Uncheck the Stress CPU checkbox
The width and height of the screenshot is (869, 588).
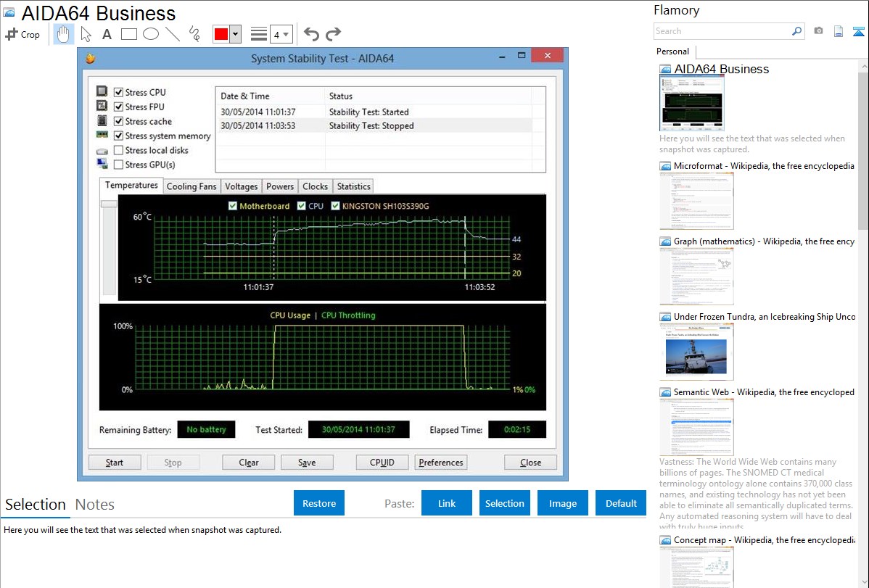click(x=118, y=92)
